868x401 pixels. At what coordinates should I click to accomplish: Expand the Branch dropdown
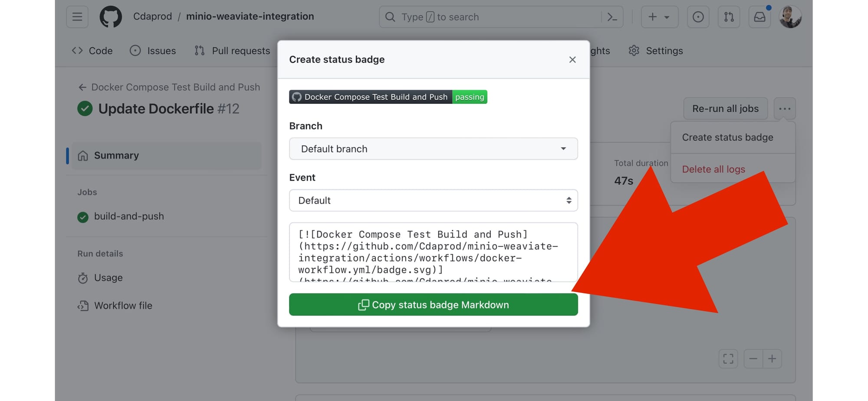433,149
